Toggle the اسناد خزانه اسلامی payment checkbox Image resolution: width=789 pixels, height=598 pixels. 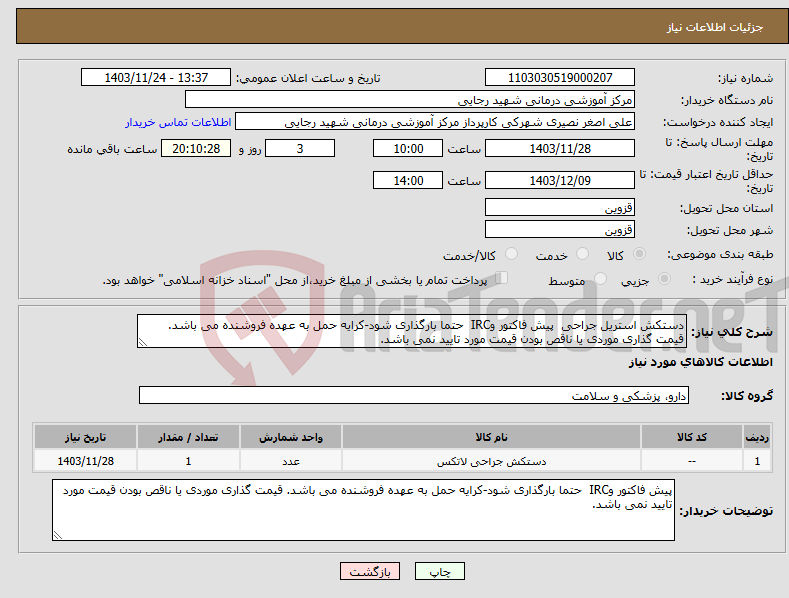coord(502,278)
